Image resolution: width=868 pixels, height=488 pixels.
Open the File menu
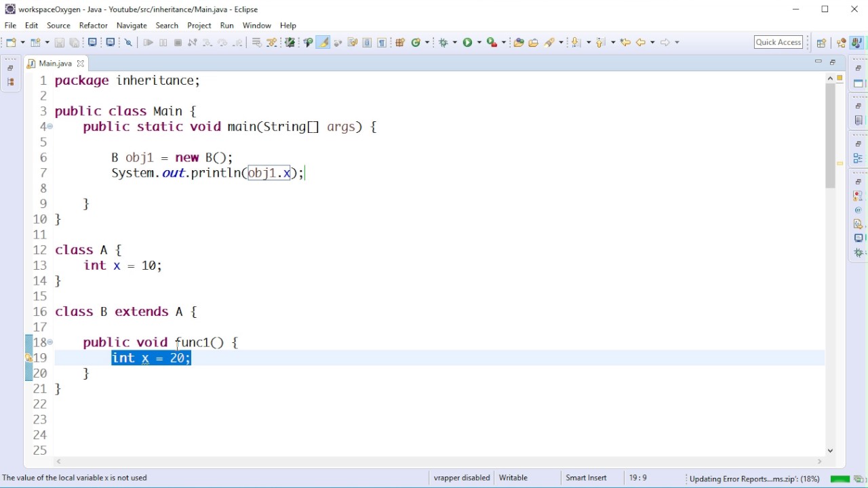11,26
